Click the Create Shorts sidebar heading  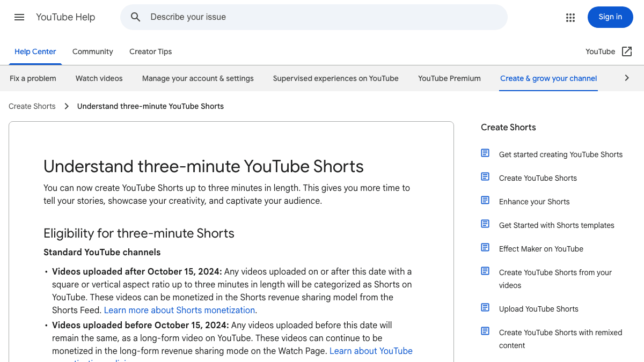tap(508, 127)
